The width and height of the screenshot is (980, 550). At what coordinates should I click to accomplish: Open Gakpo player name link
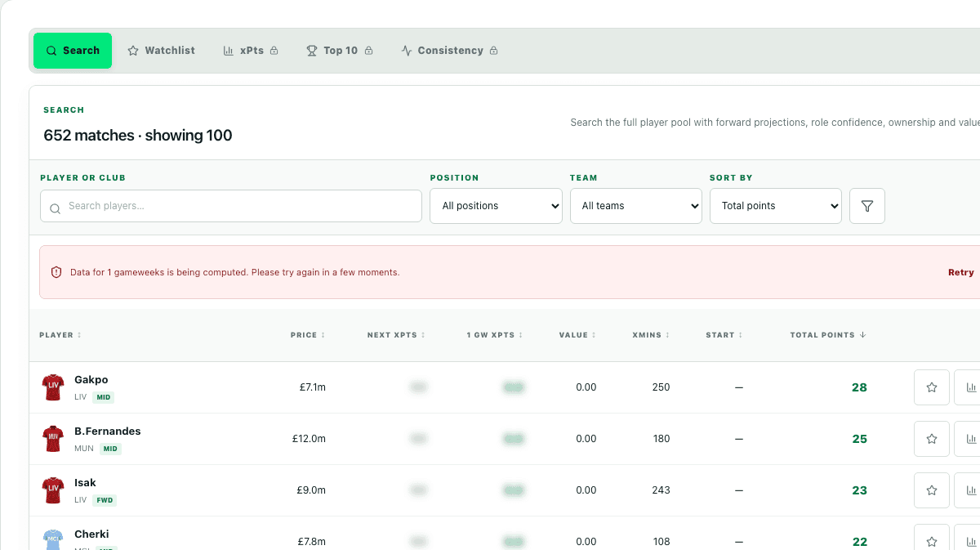91,380
